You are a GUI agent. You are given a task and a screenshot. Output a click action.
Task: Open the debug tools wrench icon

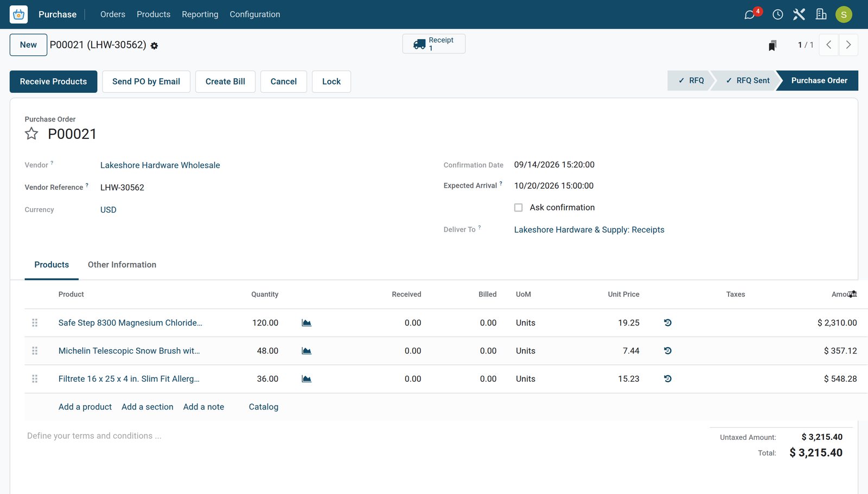(799, 15)
